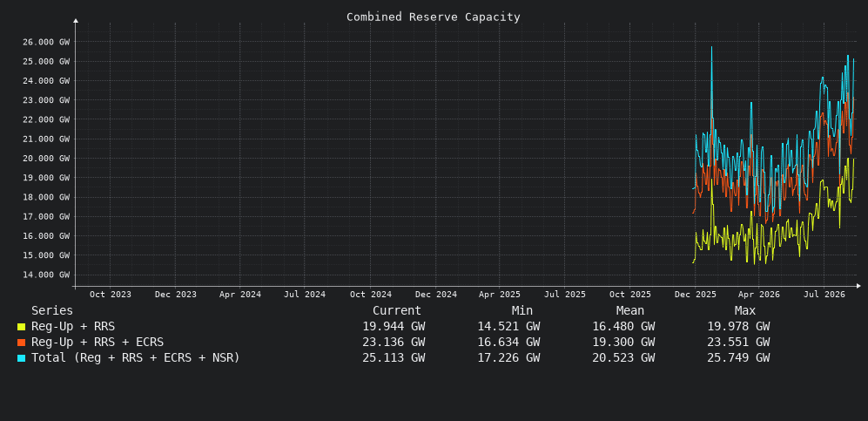Click the 'Max' column header

[745, 311]
